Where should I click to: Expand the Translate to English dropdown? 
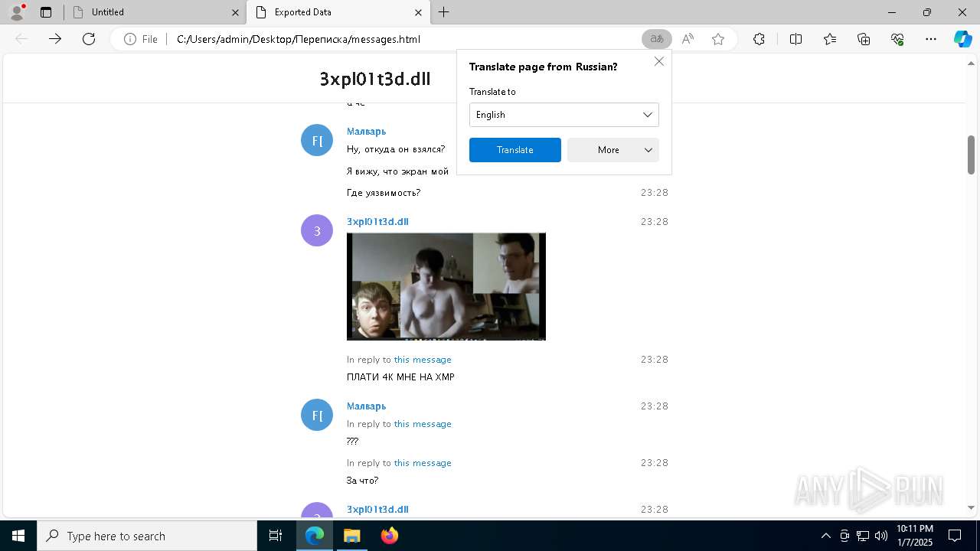[x=564, y=115]
